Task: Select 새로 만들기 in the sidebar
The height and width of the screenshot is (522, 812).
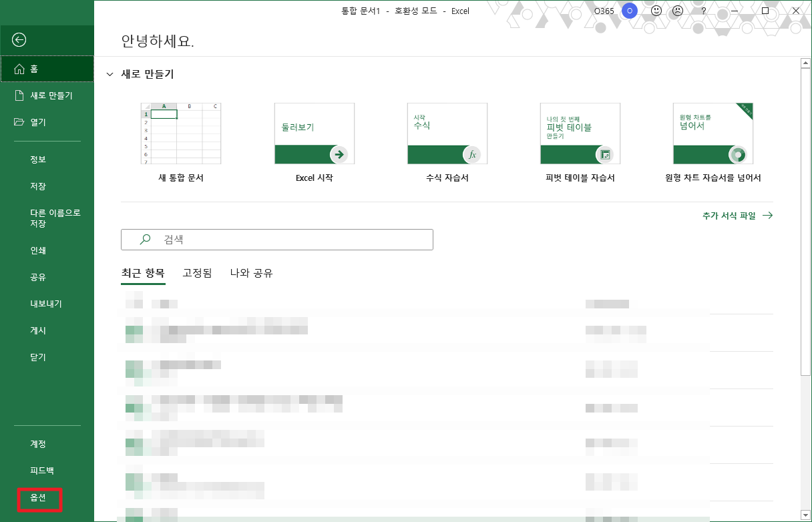Action: (x=47, y=95)
